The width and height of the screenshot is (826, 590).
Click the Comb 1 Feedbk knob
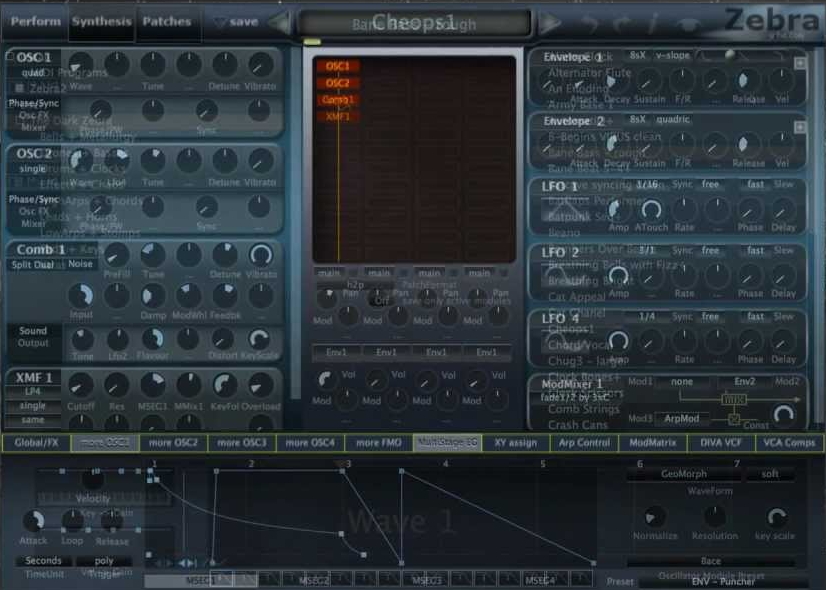225,296
